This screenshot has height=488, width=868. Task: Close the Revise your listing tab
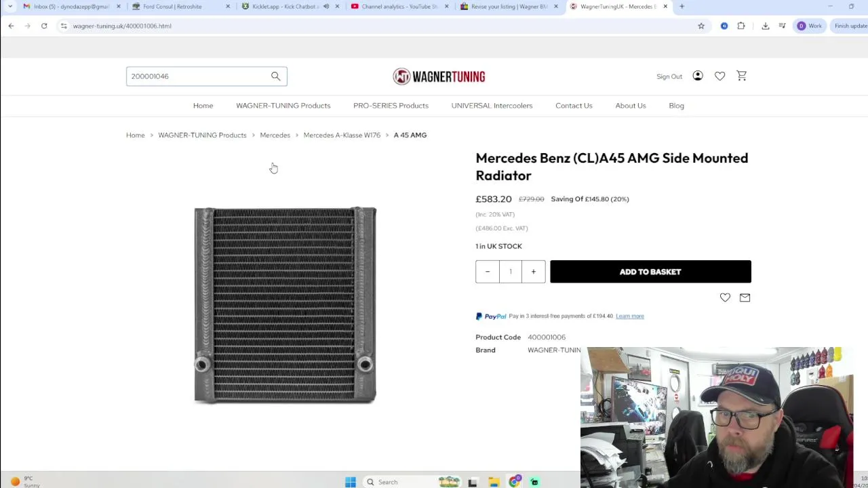point(555,7)
